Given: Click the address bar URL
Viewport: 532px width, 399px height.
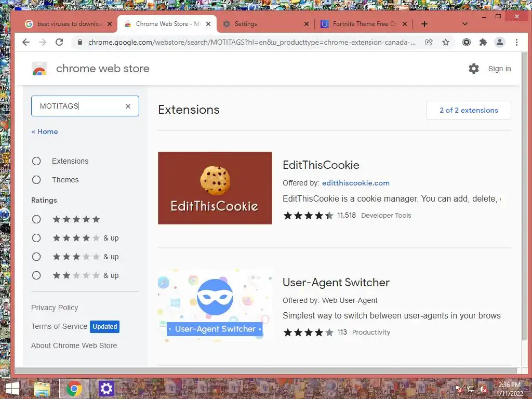Looking at the screenshot, I should (x=252, y=42).
